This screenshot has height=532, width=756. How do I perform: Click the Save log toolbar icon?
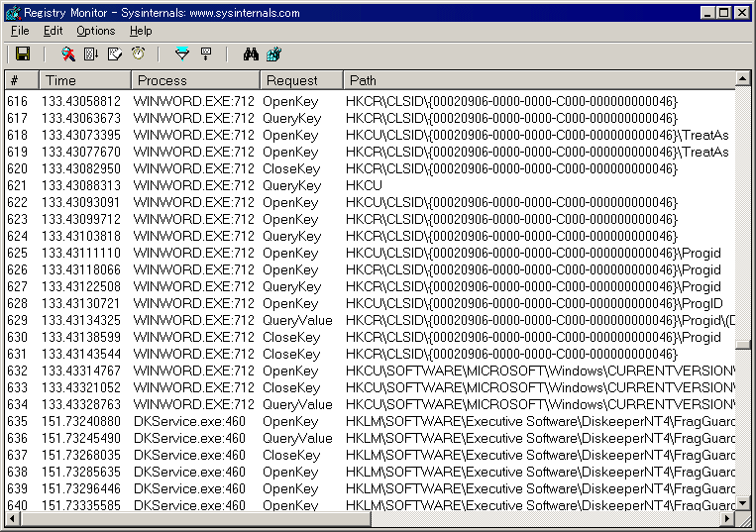pos(23,53)
